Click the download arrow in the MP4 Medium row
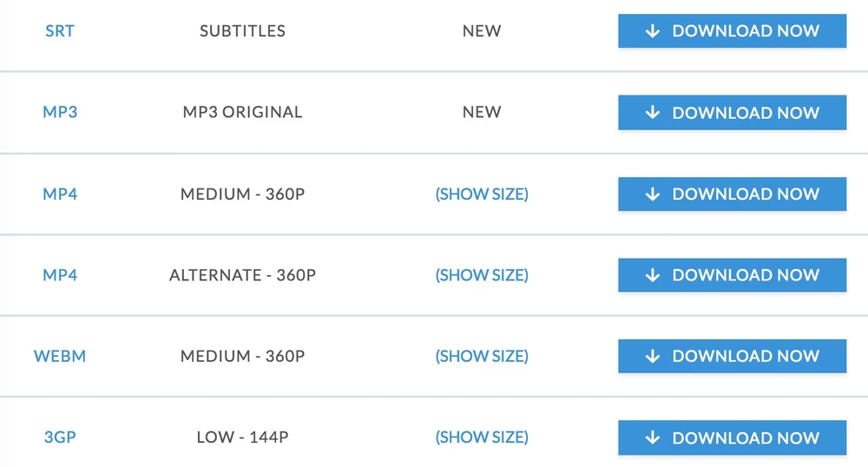The width and height of the screenshot is (868, 467). tap(653, 194)
